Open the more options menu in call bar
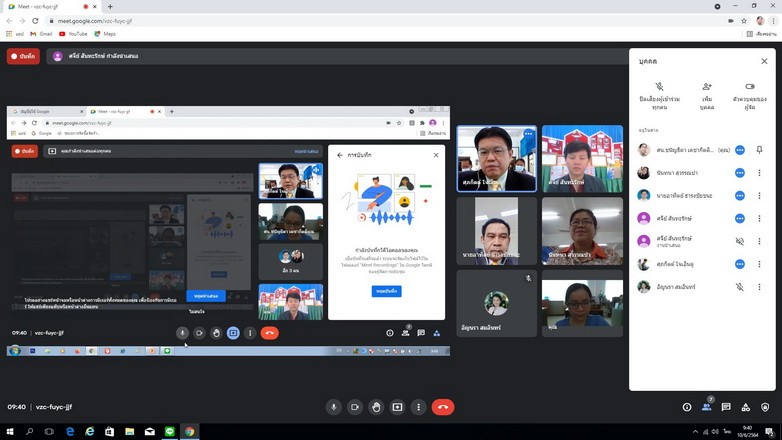 point(418,407)
